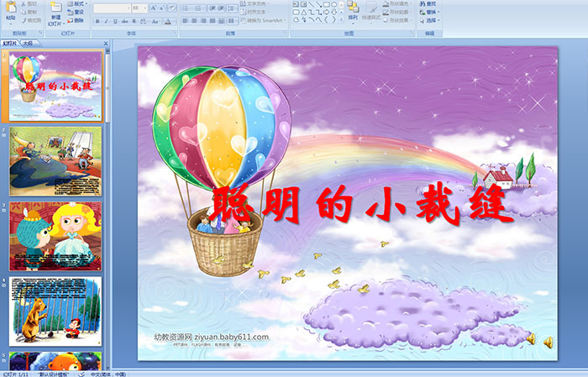This screenshot has height=377, width=588.
Task: Open the columns dropdown
Action: 233,21
